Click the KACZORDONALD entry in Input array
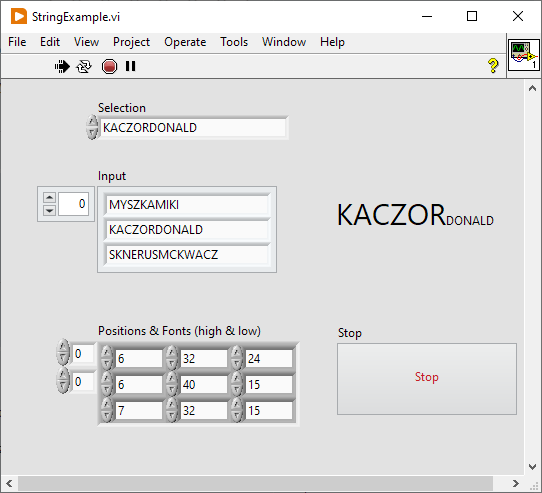The image size is (542, 493). click(x=187, y=230)
